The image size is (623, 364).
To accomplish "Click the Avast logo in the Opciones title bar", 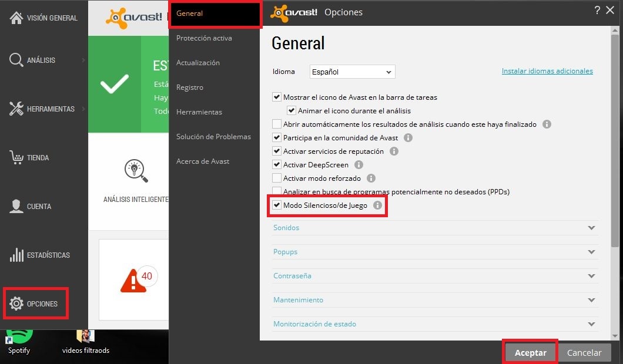I will tap(294, 13).
